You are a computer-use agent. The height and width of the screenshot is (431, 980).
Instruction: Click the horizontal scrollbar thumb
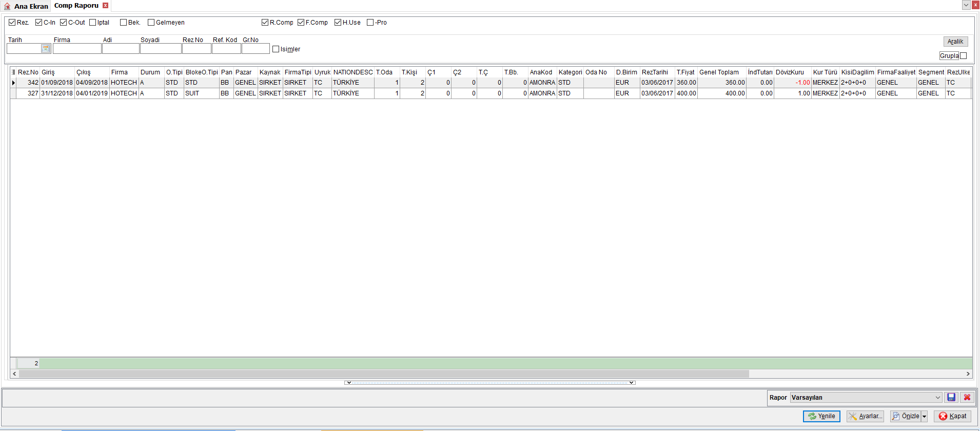click(x=384, y=374)
